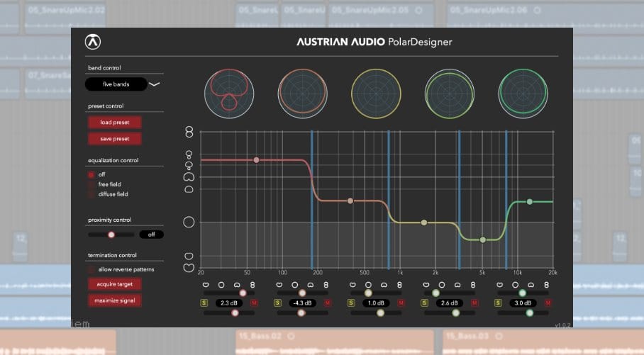Select cardioid pattern icon for the 1.0 dB band
This screenshot has width=644, height=355.
click(x=384, y=284)
